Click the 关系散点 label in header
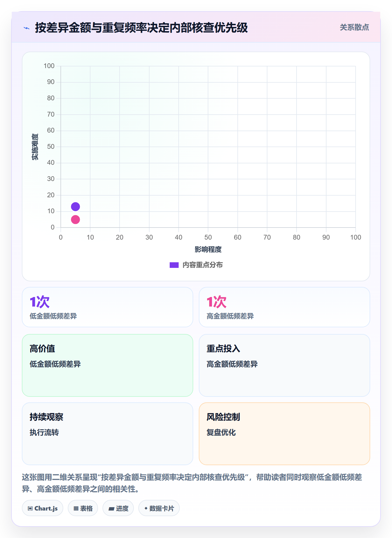The height and width of the screenshot is (538, 392). (x=354, y=27)
